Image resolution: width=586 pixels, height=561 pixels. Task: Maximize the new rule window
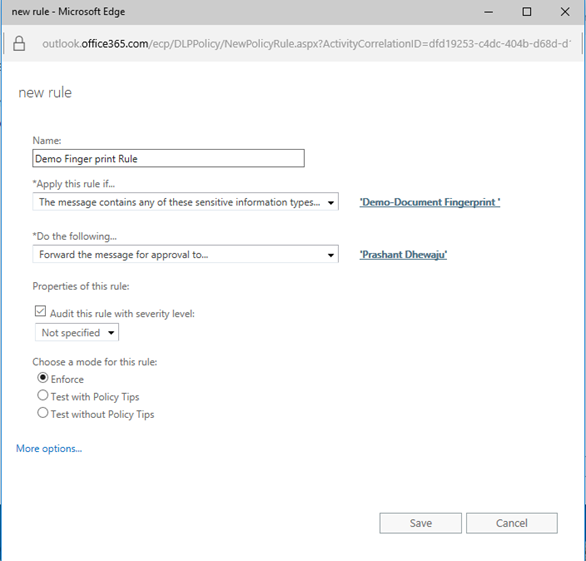(x=527, y=12)
